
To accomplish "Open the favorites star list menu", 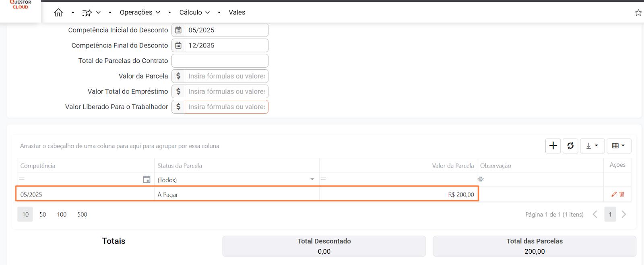I will pos(91,12).
